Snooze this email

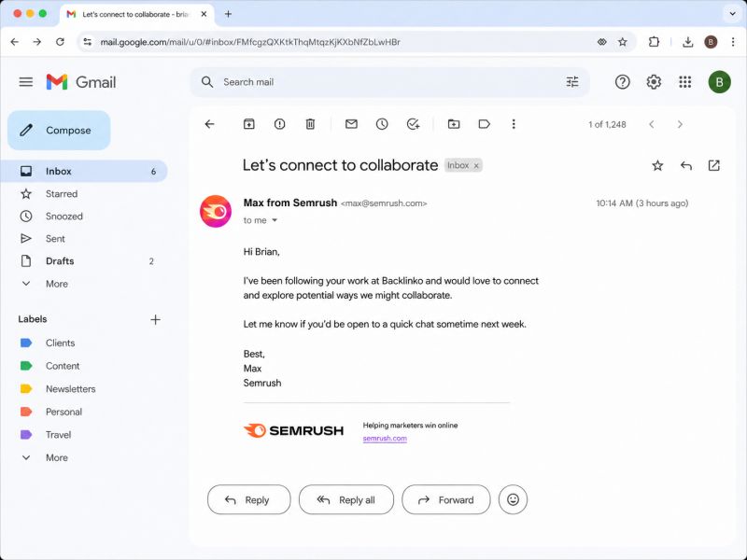[382, 124]
